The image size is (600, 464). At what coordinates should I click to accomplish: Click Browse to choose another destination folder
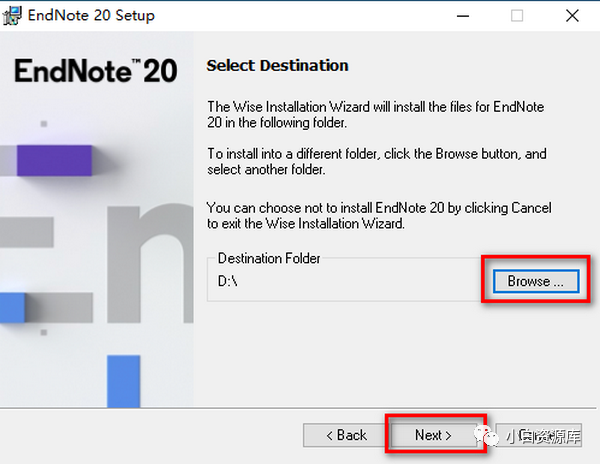click(x=536, y=281)
